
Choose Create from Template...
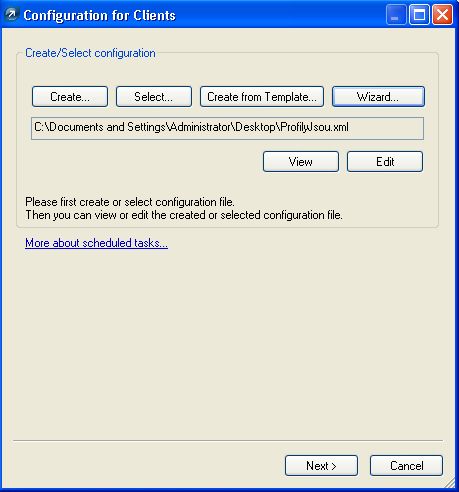(x=262, y=97)
